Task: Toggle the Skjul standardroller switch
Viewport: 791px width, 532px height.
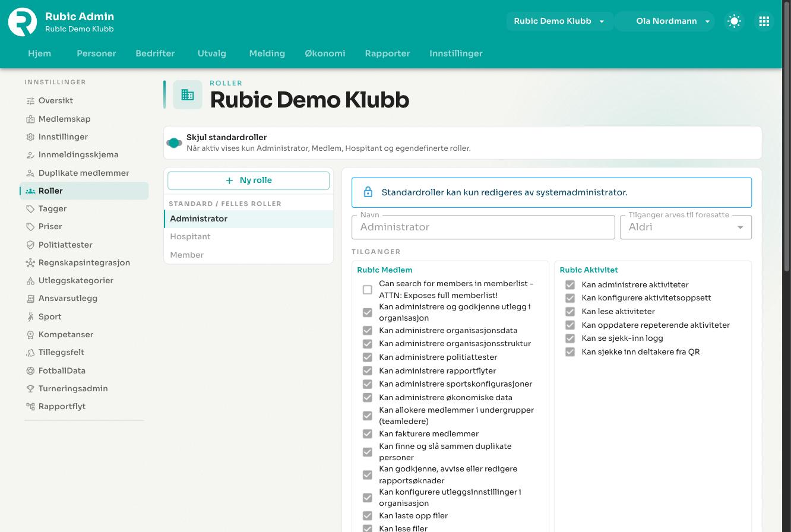Action: (x=174, y=142)
